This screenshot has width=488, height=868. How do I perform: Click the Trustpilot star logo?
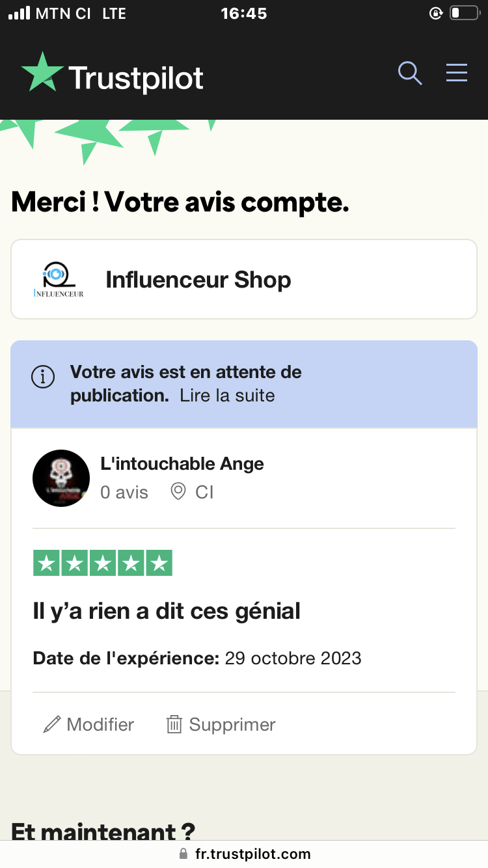tap(43, 73)
